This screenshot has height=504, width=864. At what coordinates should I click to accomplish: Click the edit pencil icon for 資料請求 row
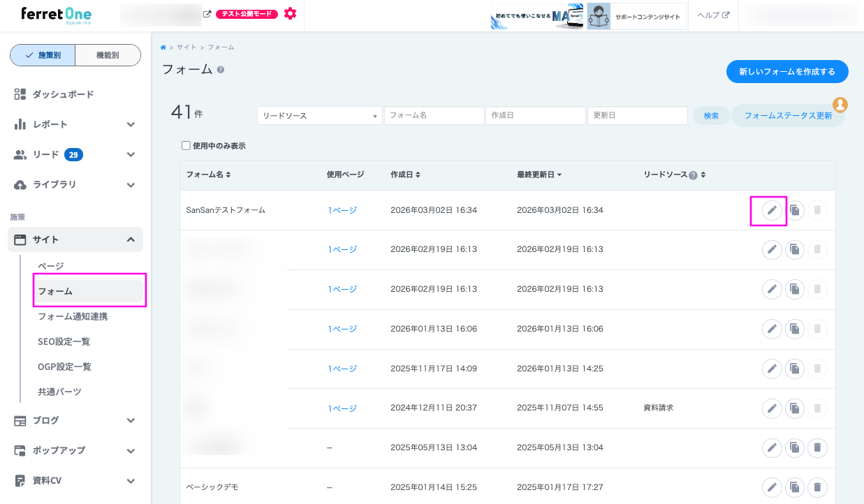coord(772,408)
